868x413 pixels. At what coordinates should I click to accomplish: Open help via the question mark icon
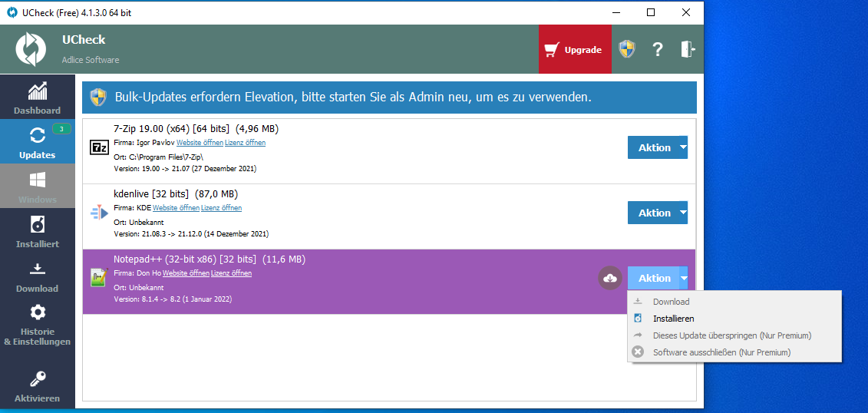click(x=657, y=50)
